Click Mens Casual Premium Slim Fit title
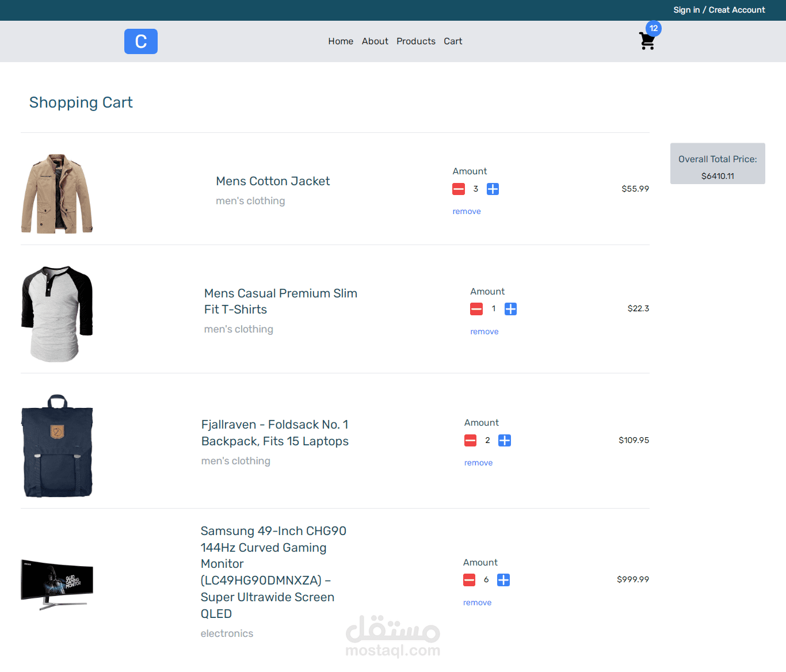 281,301
